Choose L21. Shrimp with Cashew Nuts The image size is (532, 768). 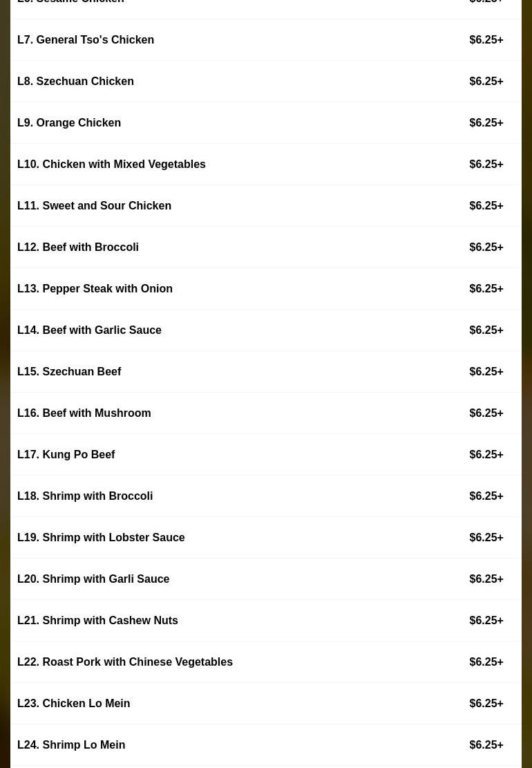point(97,621)
